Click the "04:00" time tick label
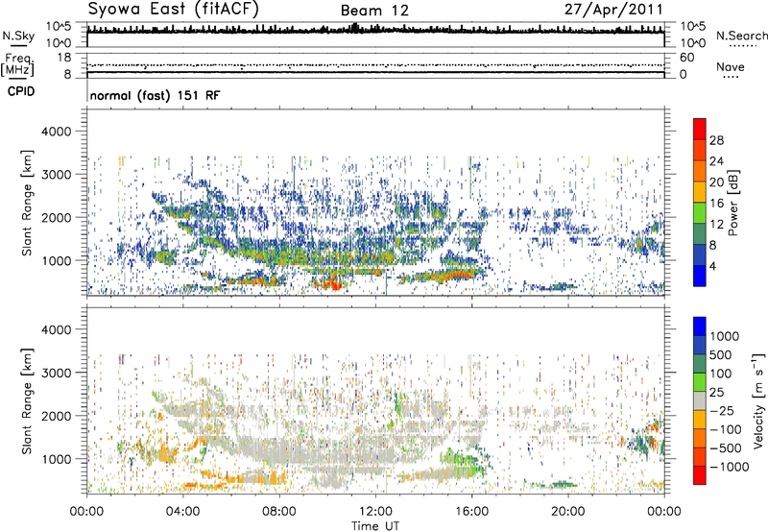This screenshot has height=532, width=768. tap(182, 512)
